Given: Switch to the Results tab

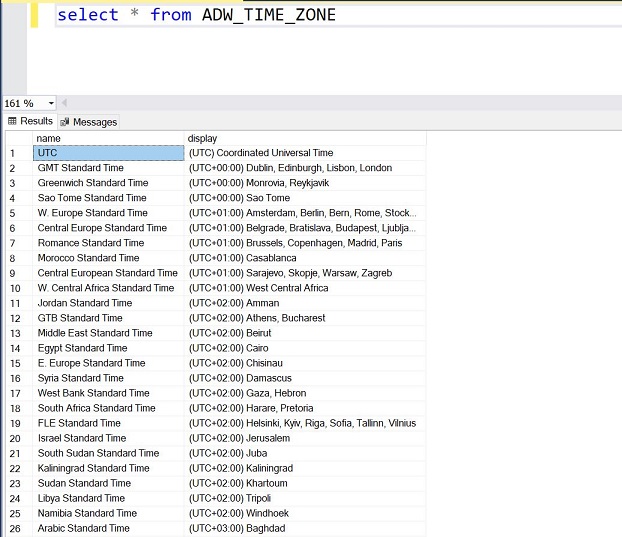Looking at the screenshot, I should click(x=30, y=121).
